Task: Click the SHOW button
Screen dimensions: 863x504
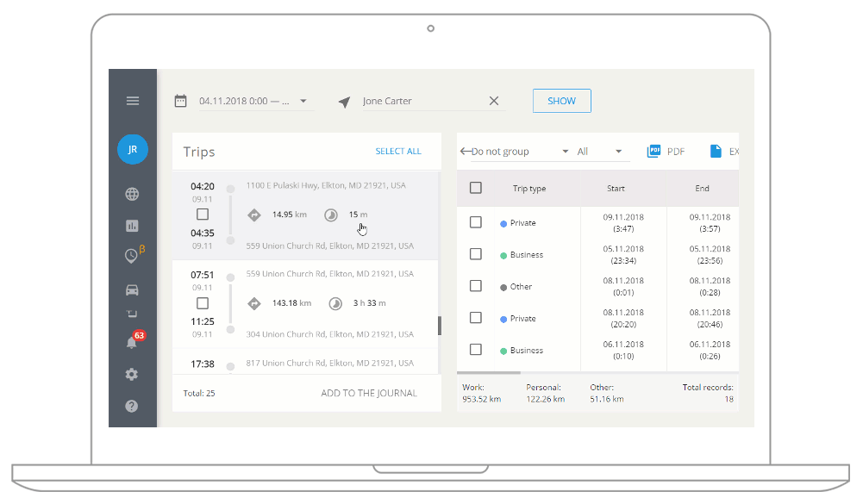Action: pos(561,101)
